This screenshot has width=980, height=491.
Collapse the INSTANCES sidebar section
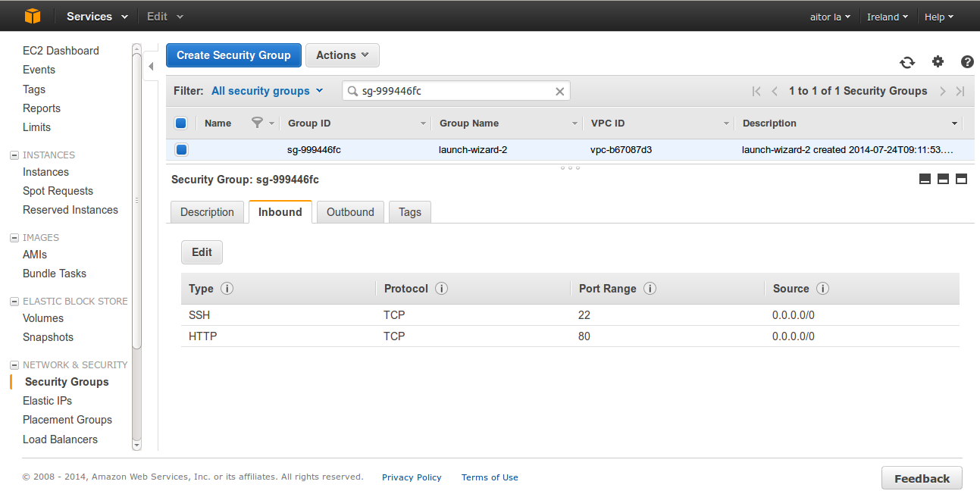tap(14, 155)
